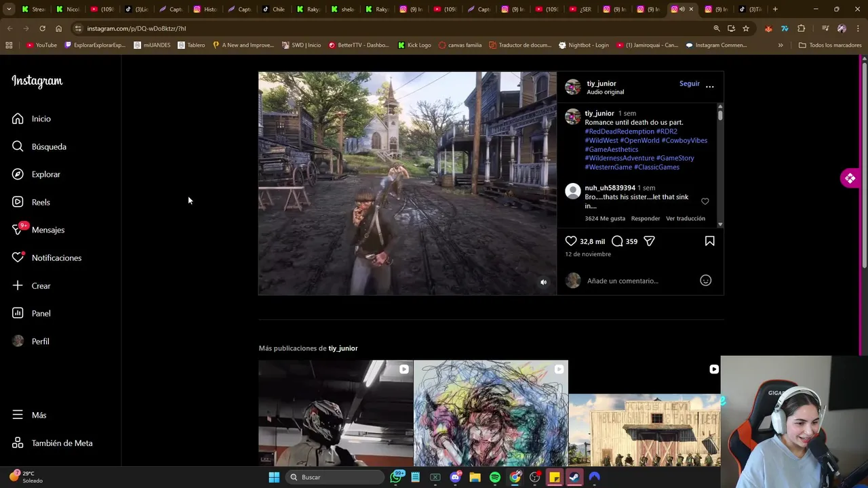Open YouTube bookmark
This screenshot has height=488, width=868.
[41, 45]
